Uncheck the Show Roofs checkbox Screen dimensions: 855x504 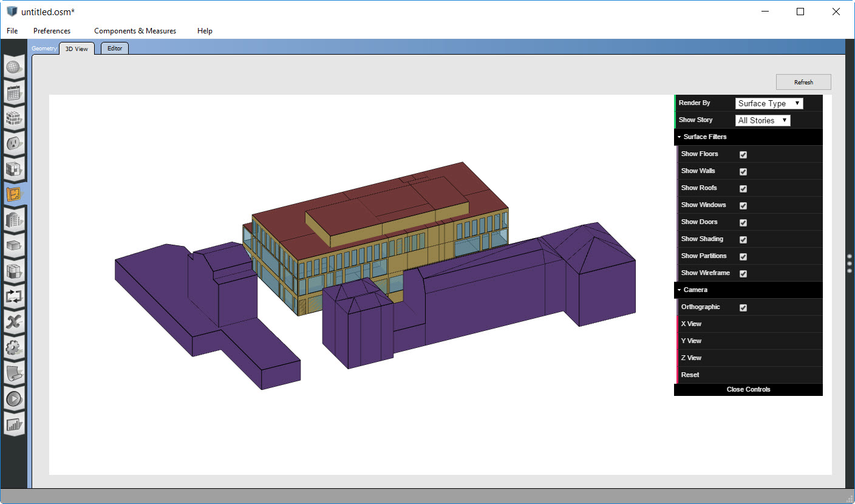coord(743,188)
